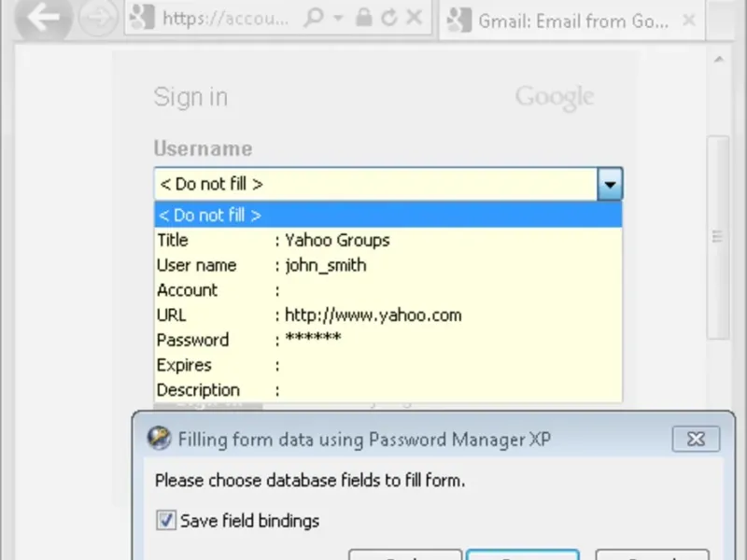Open the Username combo box dropdown arrow
This screenshot has width=747, height=560.
pos(610,185)
